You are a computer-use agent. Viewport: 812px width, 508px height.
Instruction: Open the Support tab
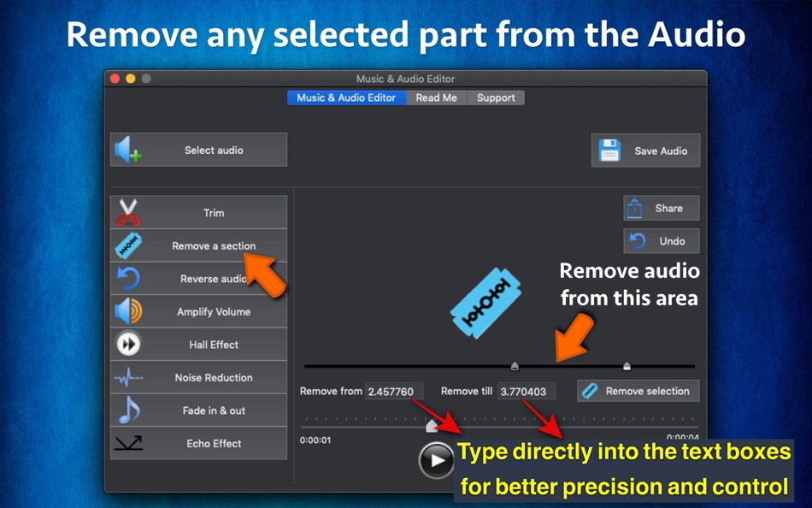[x=496, y=97]
